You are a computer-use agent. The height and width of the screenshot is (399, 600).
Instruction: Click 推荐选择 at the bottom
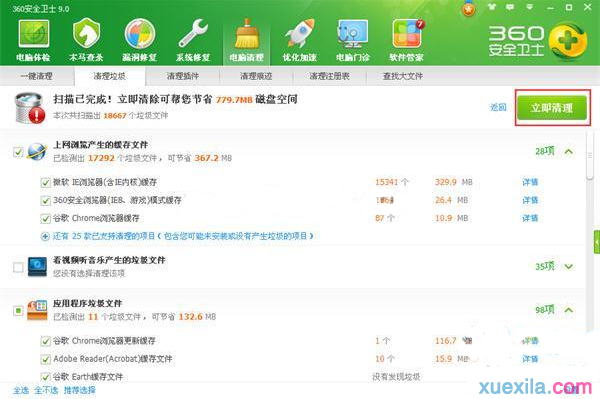tap(80, 391)
